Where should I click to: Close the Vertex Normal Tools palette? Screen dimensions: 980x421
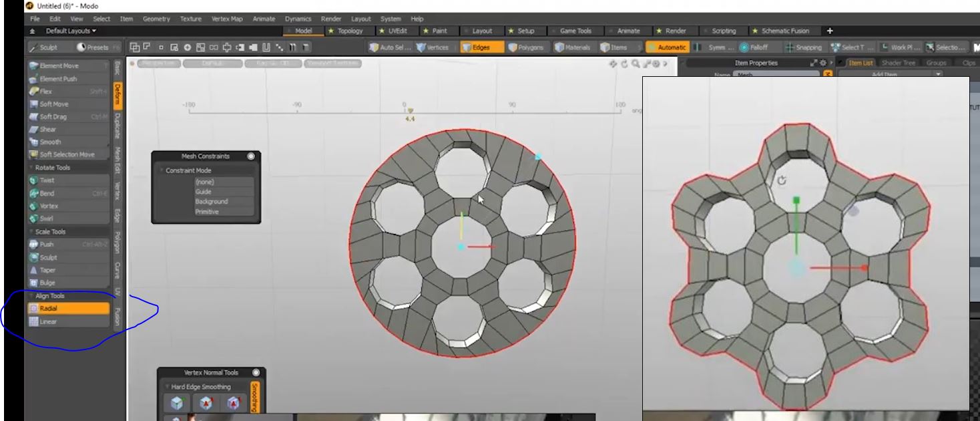click(256, 373)
